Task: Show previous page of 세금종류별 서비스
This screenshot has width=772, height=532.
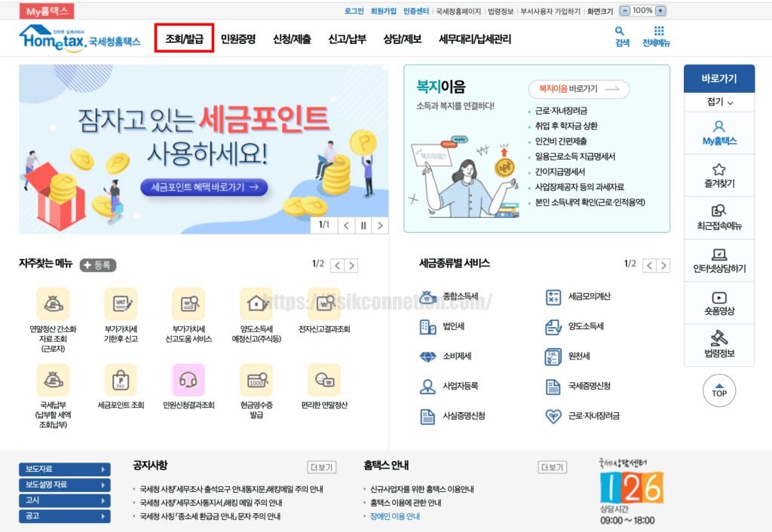Action: [x=649, y=266]
